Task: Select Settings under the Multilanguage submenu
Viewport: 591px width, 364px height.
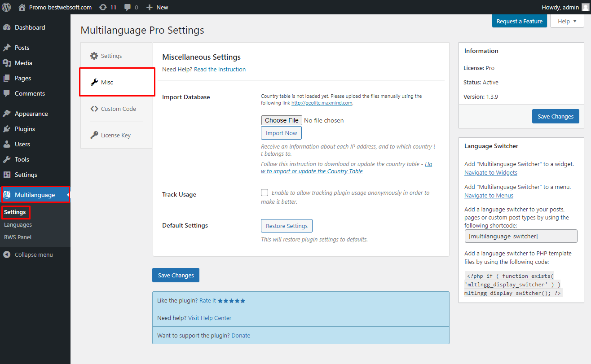Action: pos(15,212)
